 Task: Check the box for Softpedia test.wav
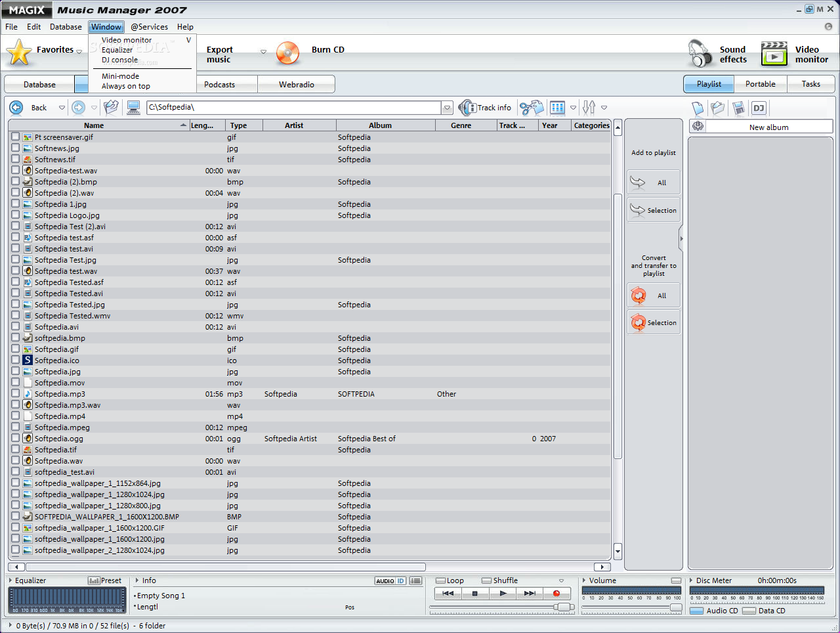(15, 271)
